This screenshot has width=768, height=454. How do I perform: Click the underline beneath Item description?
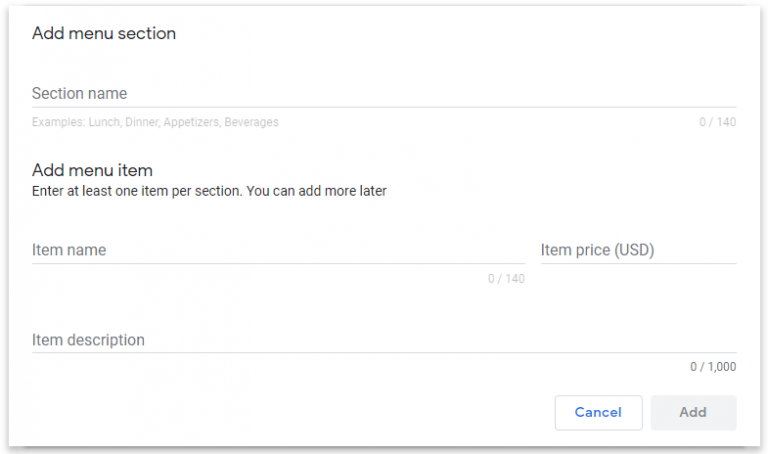383,353
